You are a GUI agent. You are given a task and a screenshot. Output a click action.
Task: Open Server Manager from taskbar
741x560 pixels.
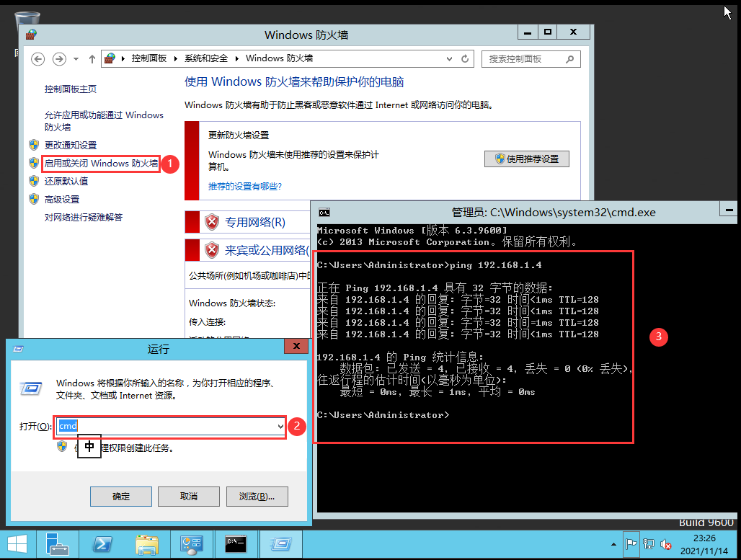click(58, 544)
